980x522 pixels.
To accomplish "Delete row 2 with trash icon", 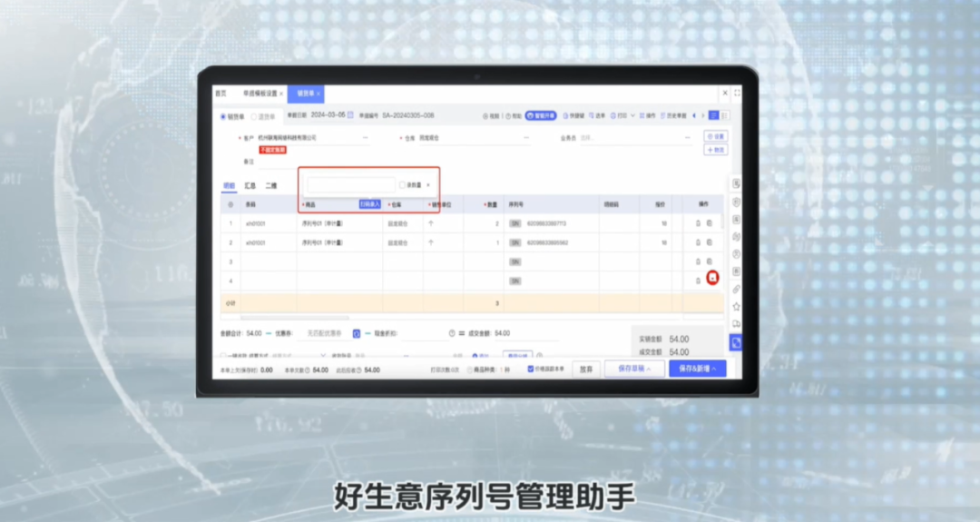I will pyautogui.click(x=698, y=242).
